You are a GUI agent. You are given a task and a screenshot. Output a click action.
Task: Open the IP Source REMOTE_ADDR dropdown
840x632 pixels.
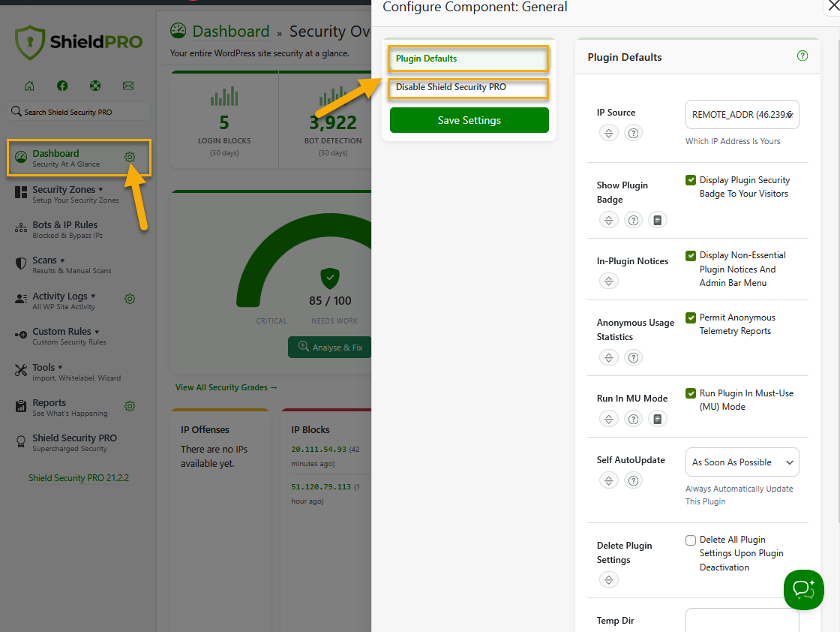point(742,115)
